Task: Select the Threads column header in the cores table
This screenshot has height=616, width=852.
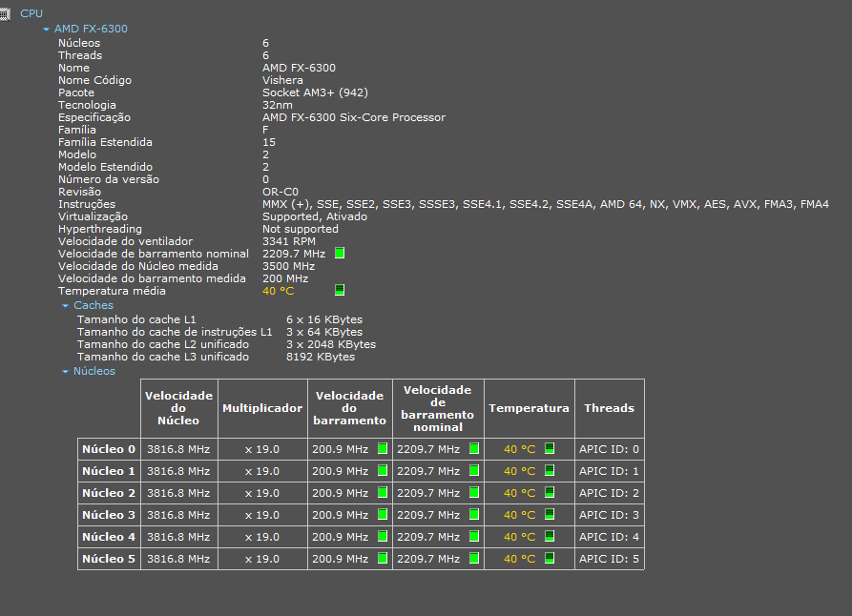Action: (x=609, y=408)
